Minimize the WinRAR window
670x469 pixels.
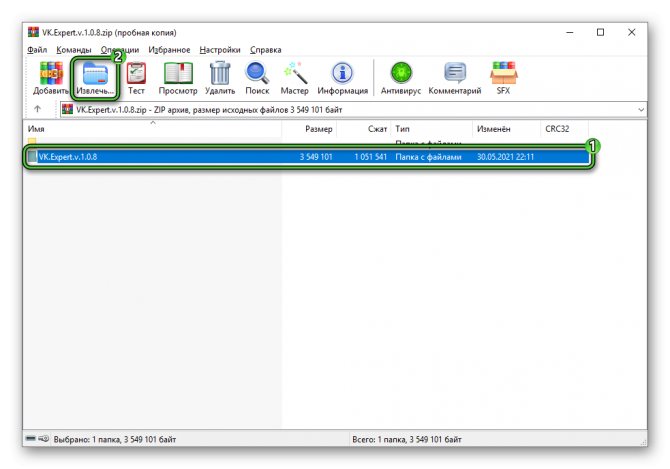click(x=570, y=32)
